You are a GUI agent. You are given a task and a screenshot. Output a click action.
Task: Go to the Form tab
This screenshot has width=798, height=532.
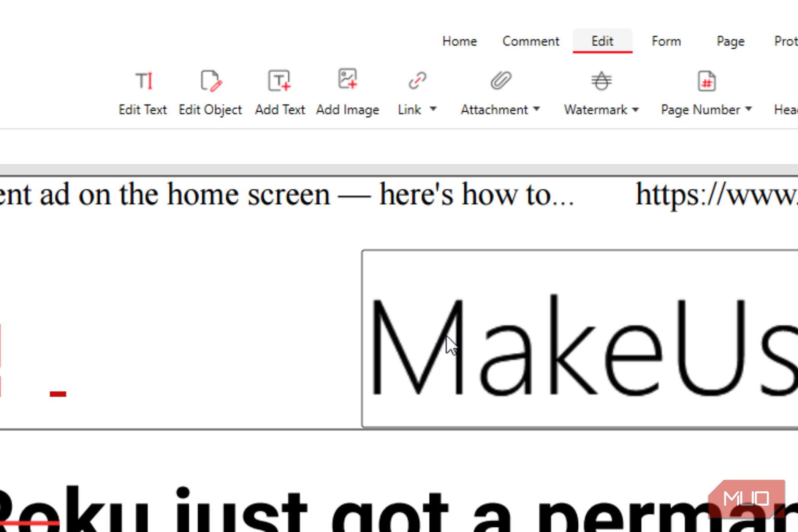click(666, 41)
